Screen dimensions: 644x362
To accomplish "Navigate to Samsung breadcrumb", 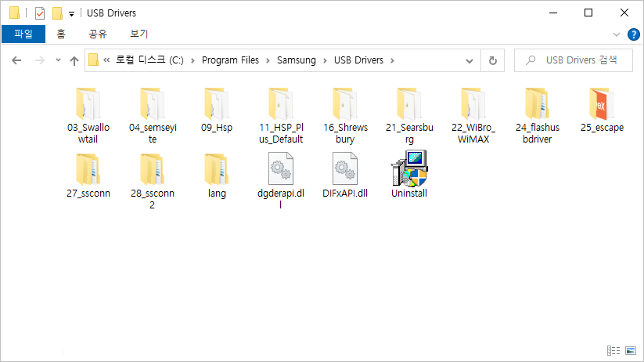I will 297,60.
